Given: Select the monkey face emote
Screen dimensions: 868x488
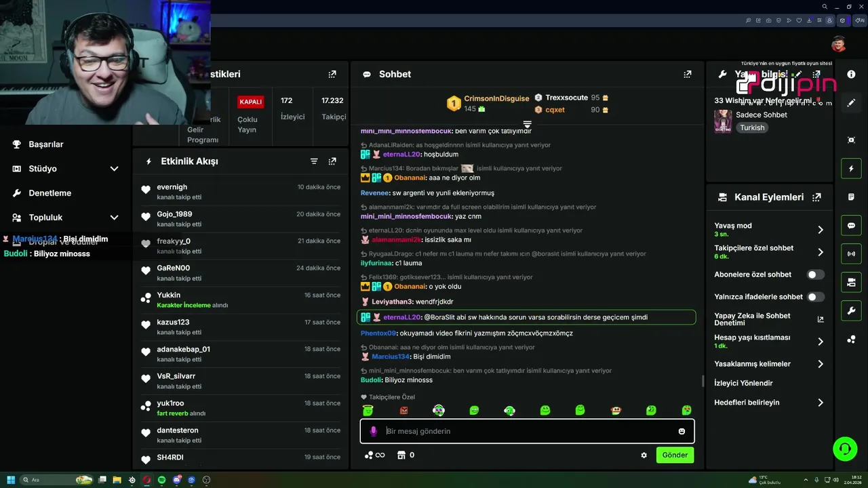Looking at the screenshot, I should coord(616,411).
